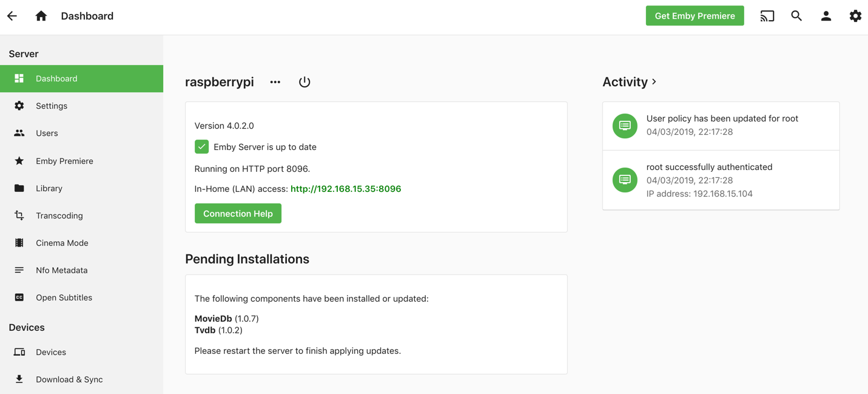
Task: Select Settings in the sidebar
Action: [x=52, y=106]
